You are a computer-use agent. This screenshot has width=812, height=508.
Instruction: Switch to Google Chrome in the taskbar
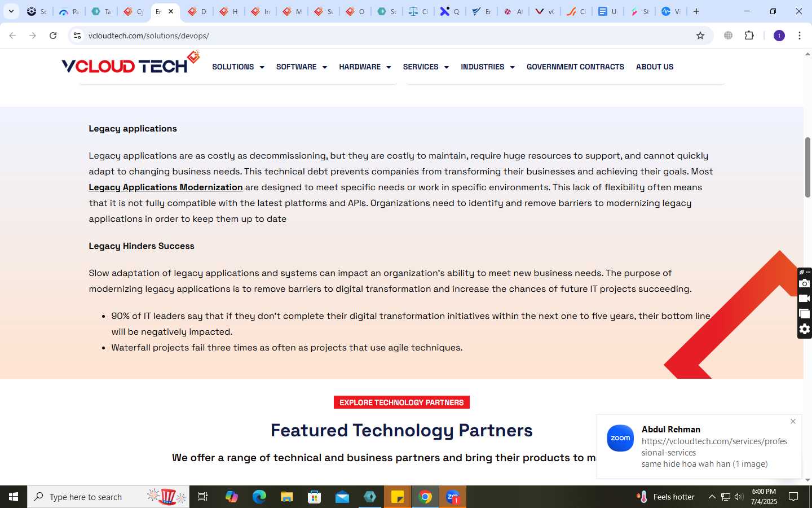[x=425, y=497]
